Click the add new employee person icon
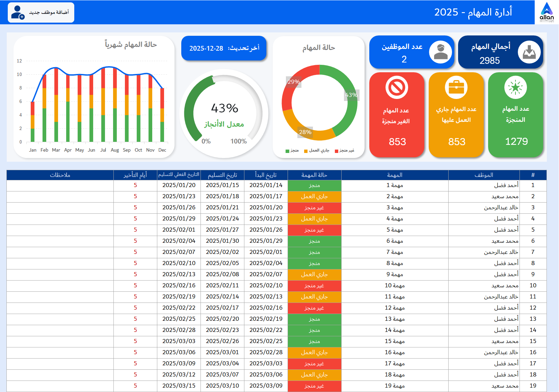Image resolution: width=559 pixels, height=392 pixels. 18,12
